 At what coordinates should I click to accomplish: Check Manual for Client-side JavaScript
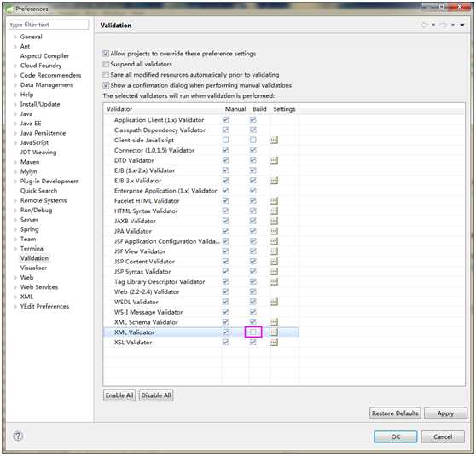(225, 140)
